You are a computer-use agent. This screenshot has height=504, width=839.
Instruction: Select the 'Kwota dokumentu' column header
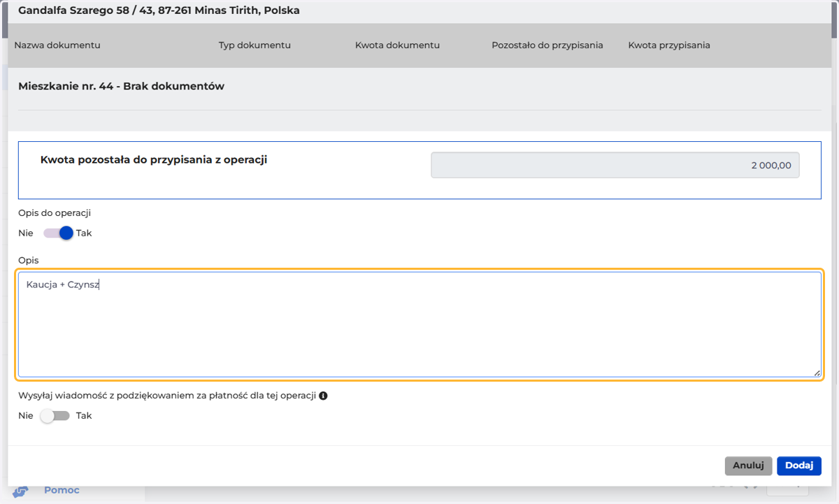coord(397,45)
